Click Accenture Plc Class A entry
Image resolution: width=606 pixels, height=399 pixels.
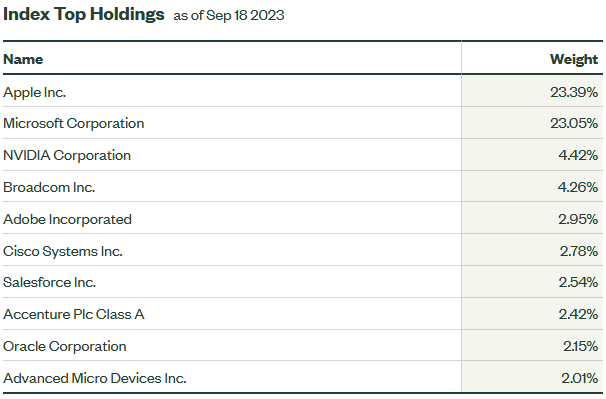coord(73,314)
